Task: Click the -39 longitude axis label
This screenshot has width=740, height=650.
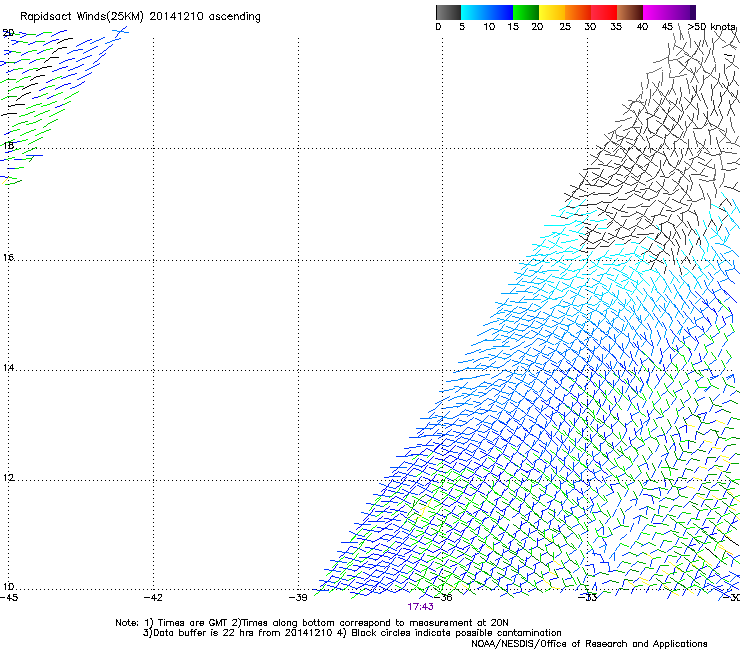Action: [298, 598]
